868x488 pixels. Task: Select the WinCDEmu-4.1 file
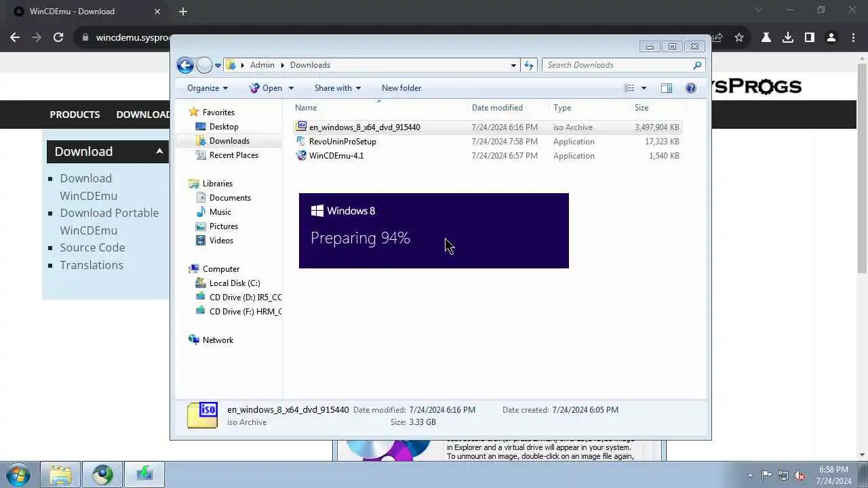(488, 156)
